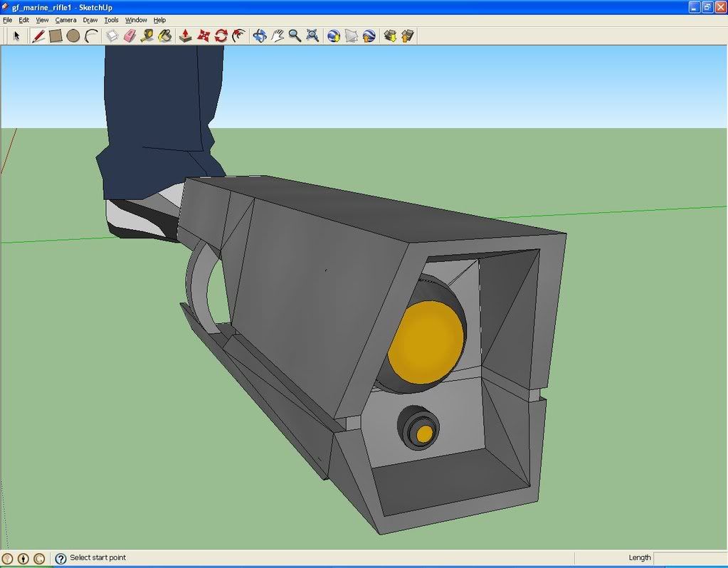Click the small yellow circle on model

point(424,435)
